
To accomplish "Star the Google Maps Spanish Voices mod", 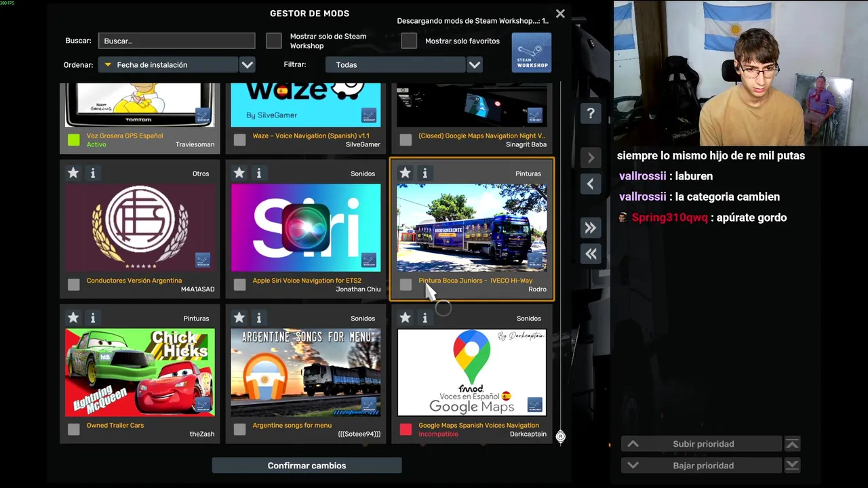I will 406,318.
